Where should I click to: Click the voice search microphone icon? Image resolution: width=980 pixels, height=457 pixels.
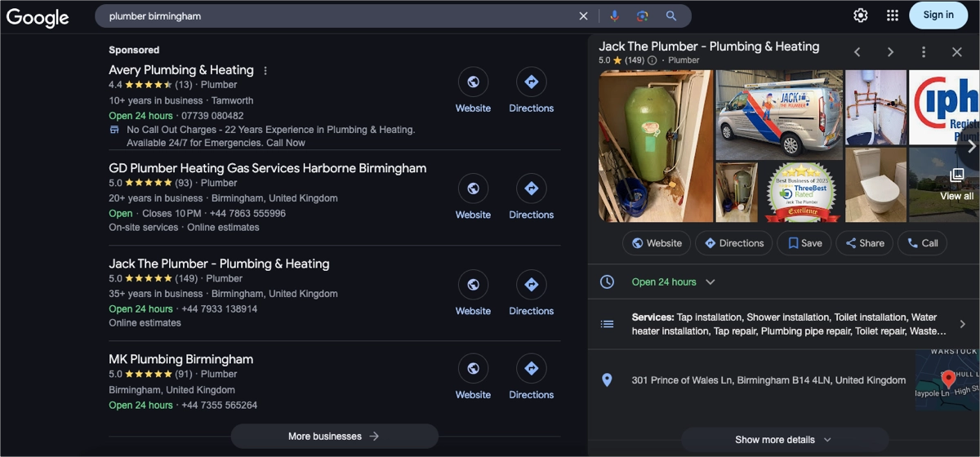tap(615, 16)
